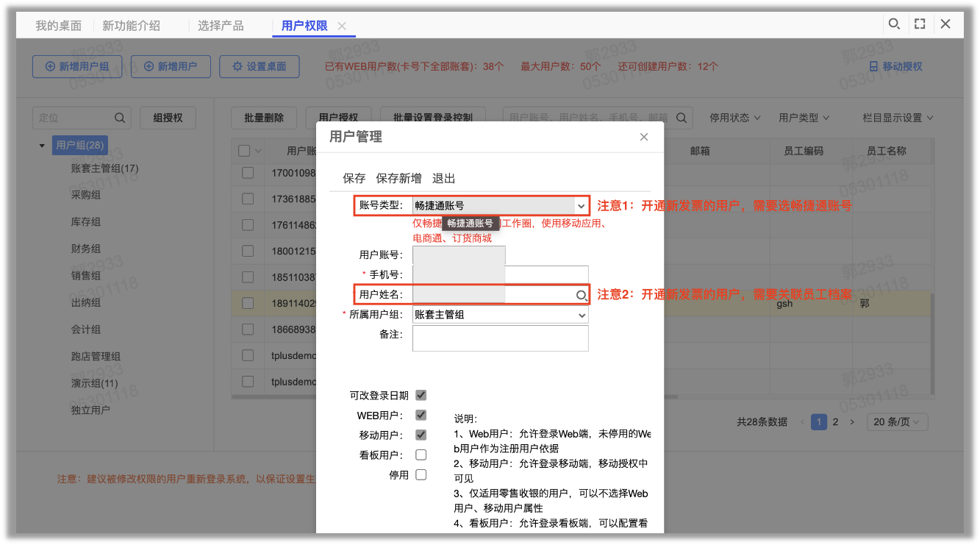Click the 员工名称 column header
This screenshot has width=980, height=545.
(x=886, y=151)
